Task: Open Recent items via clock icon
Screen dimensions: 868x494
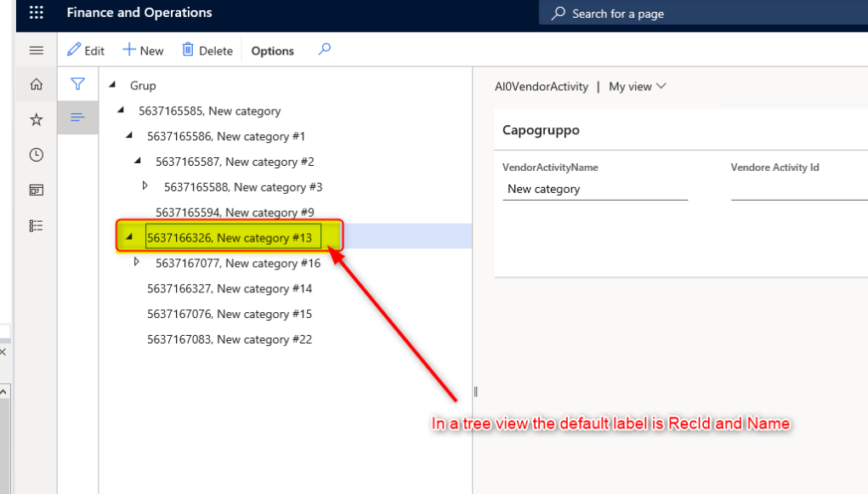Action: click(x=35, y=155)
